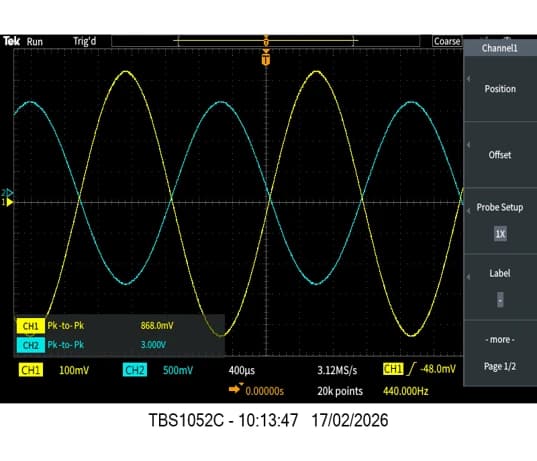The width and height of the screenshot is (537, 461).
Task: Click the arrow beside Label menu item
Action: click(468, 277)
